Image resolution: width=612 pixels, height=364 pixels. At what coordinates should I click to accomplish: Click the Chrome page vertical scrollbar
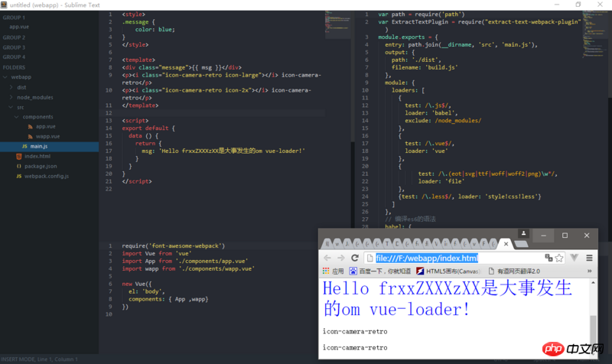(x=593, y=329)
